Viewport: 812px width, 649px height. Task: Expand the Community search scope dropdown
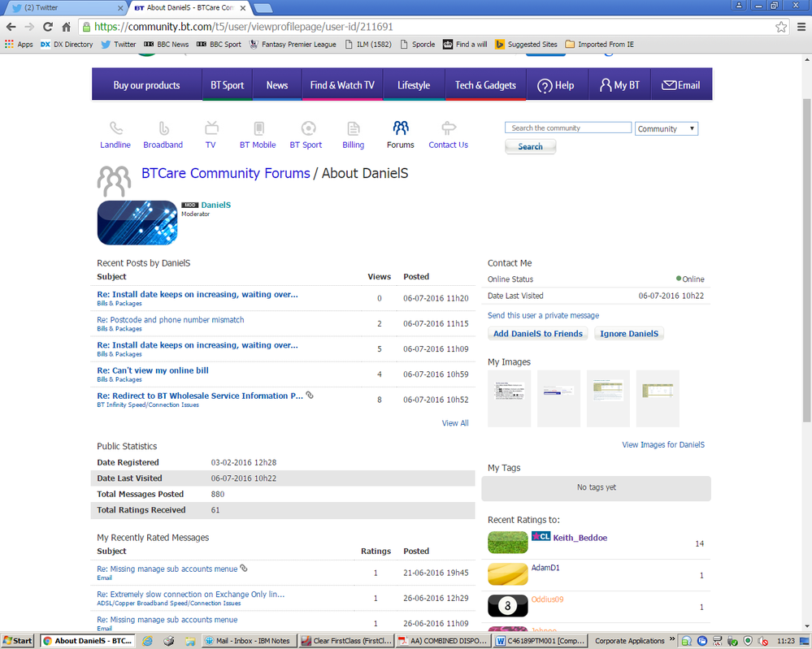coord(667,128)
